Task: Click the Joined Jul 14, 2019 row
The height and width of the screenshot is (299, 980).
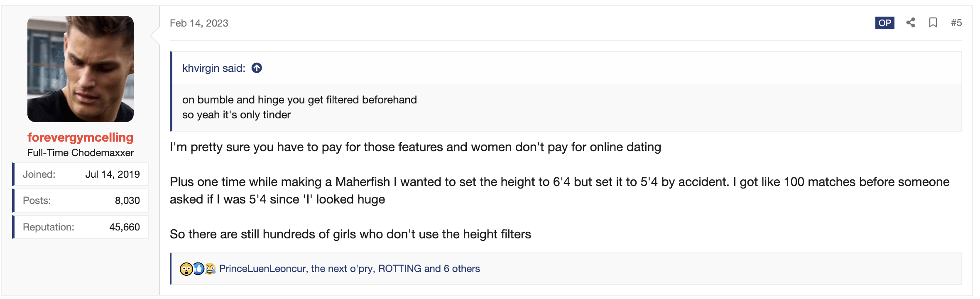Action: [81, 174]
